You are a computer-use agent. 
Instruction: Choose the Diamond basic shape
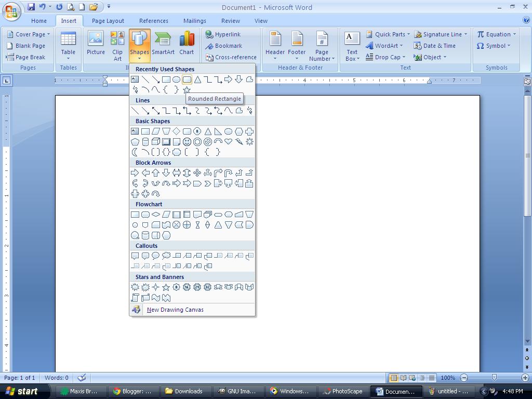[177, 131]
